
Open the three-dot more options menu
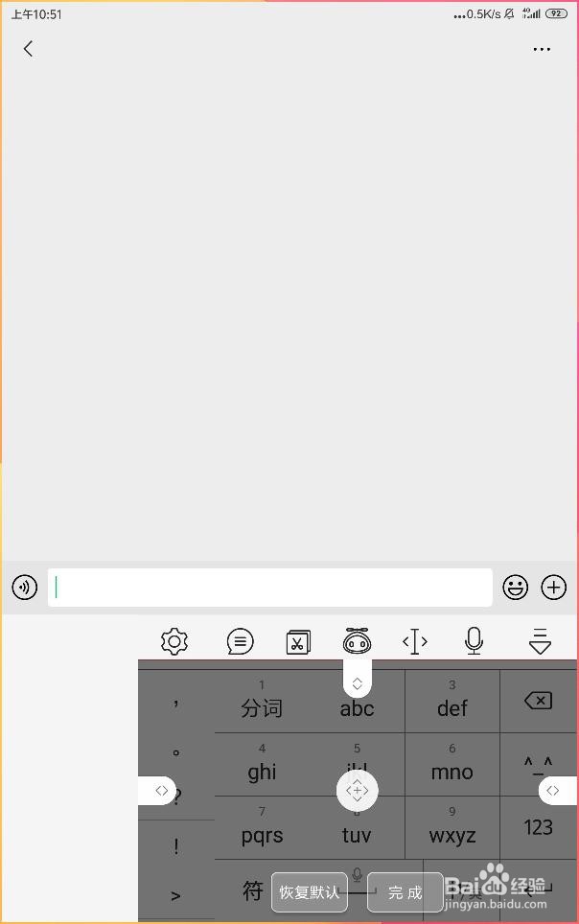[x=542, y=50]
